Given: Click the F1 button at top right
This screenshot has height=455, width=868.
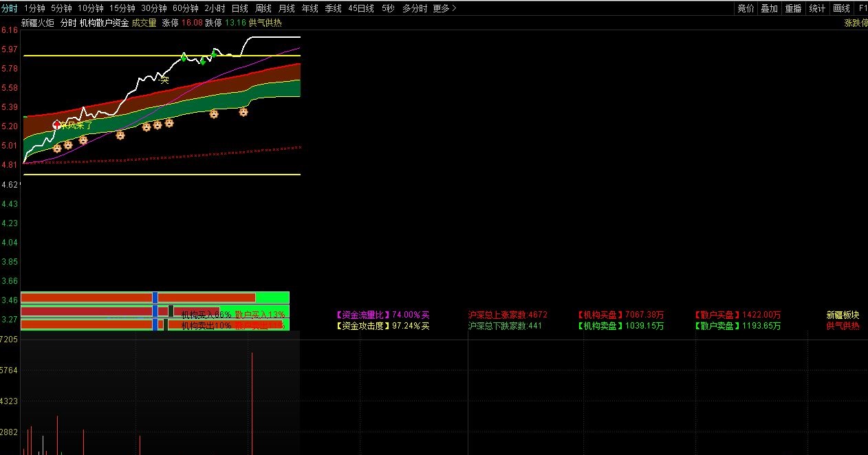Looking at the screenshot, I should pyautogui.click(x=862, y=8).
